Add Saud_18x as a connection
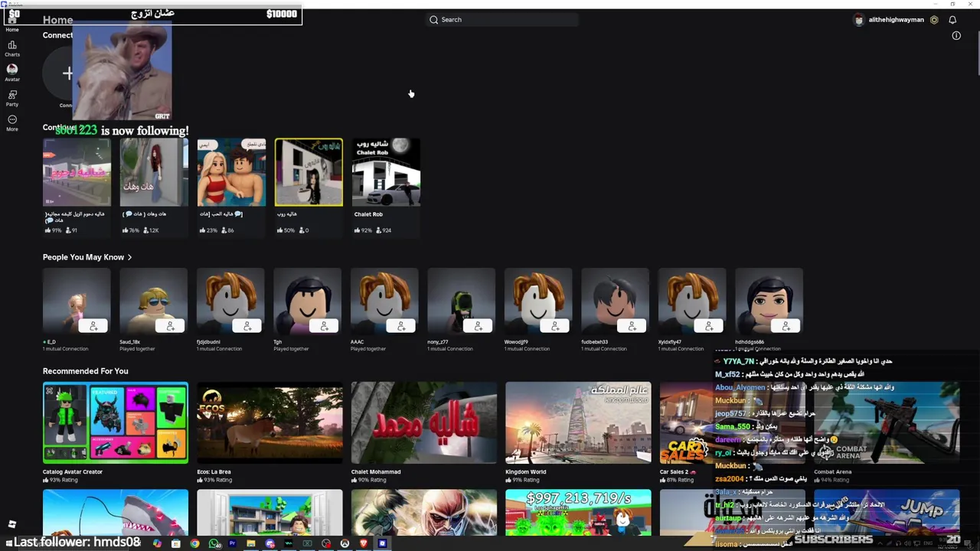This screenshot has width=980, height=551. (x=170, y=327)
